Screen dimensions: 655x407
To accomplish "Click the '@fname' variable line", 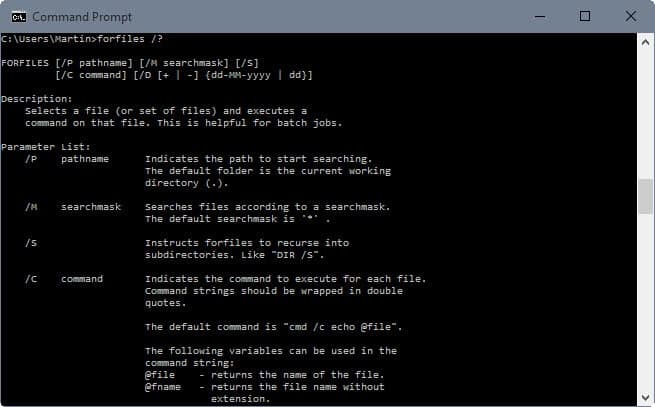I will click(x=264, y=387).
